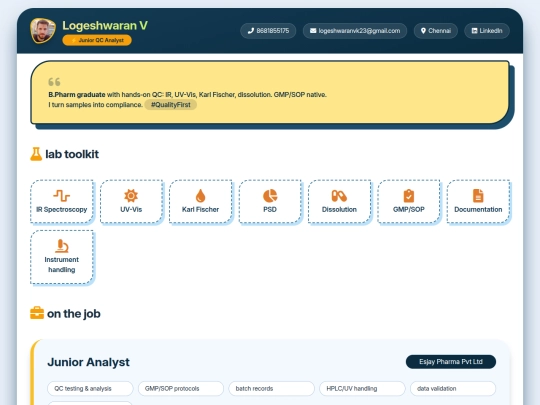Select the UV-Vis sun icon
The width and height of the screenshot is (540, 405).
click(131, 196)
